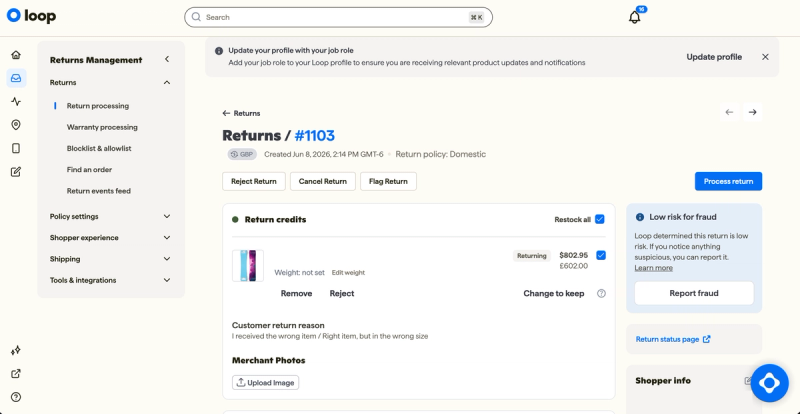Click the Change to keep help icon
This screenshot has width=800, height=414.
click(x=601, y=294)
